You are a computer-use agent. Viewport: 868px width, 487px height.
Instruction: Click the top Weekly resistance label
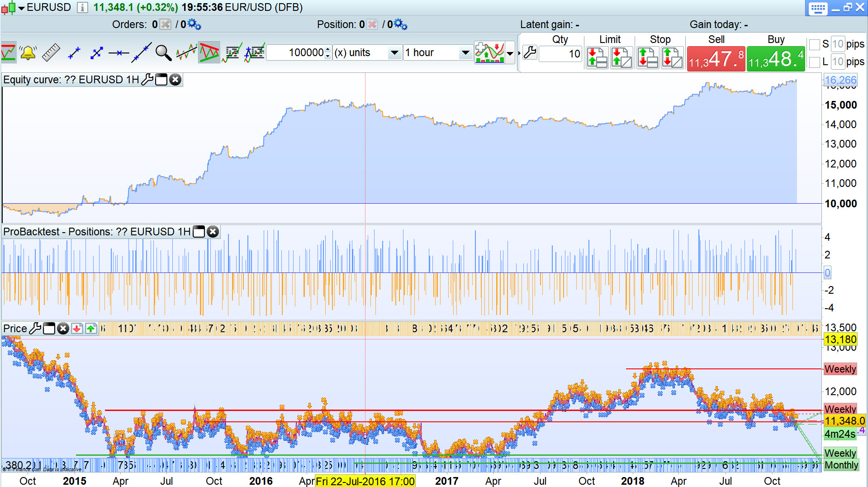click(840, 369)
